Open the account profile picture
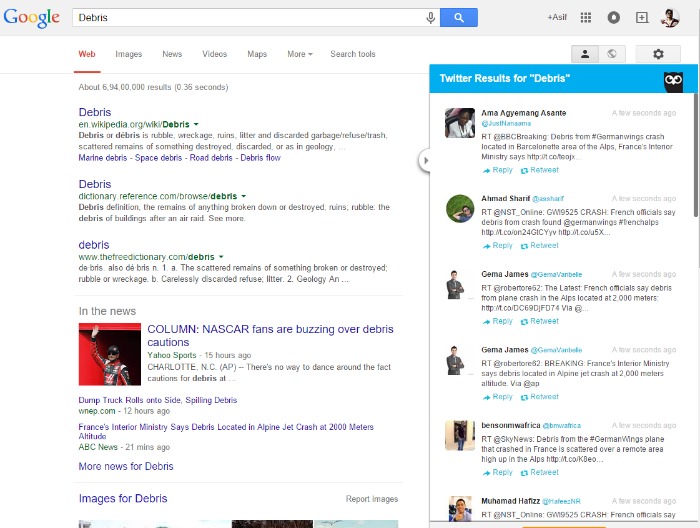This screenshot has width=700, height=528. [x=670, y=17]
